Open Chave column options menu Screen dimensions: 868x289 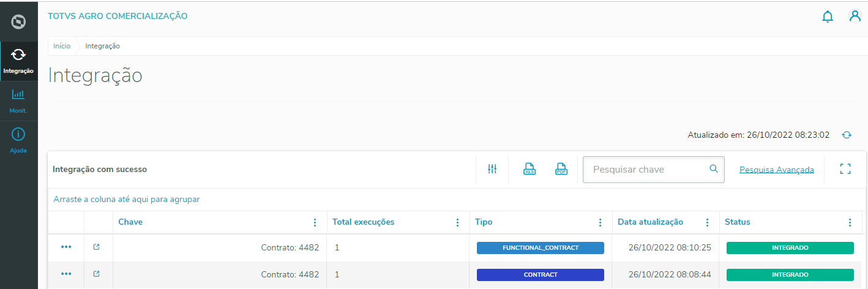pos(315,222)
